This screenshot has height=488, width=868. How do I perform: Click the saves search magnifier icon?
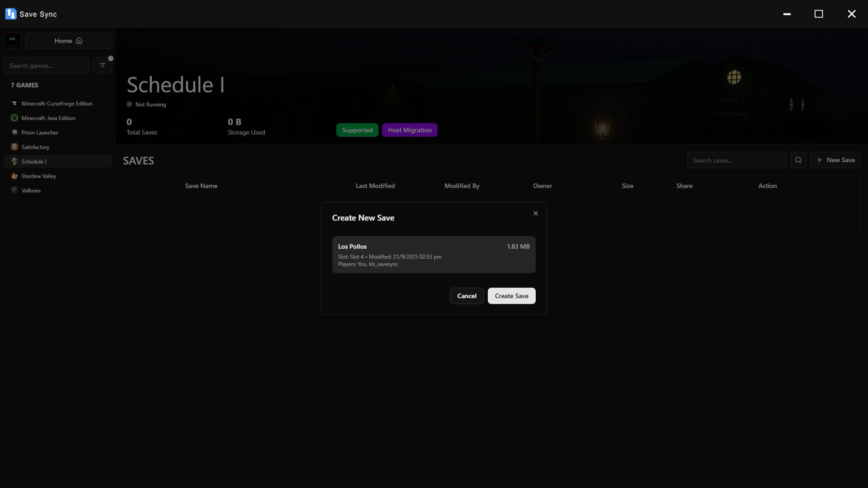[x=798, y=160]
